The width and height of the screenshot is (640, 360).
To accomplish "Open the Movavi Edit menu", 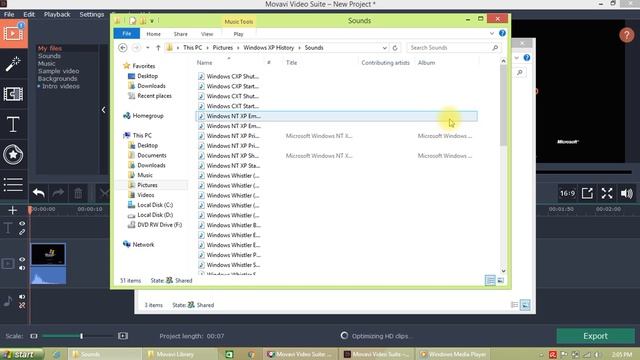I will [29, 14].
